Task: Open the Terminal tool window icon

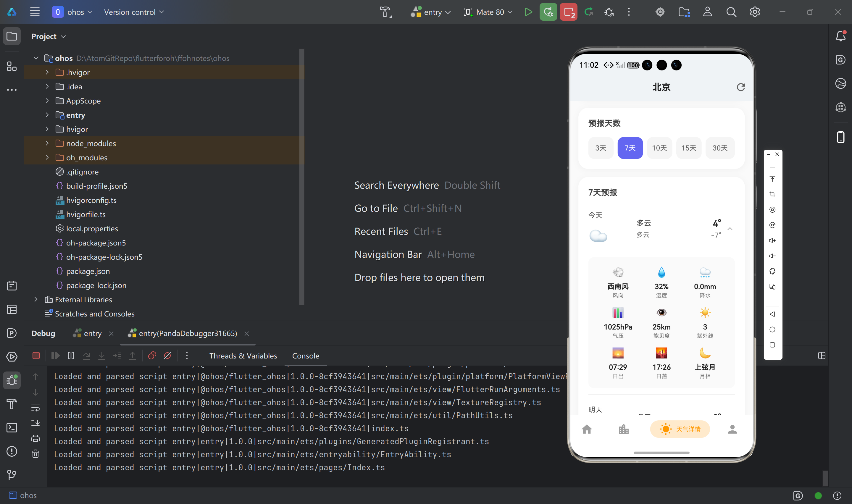Action: [12, 428]
